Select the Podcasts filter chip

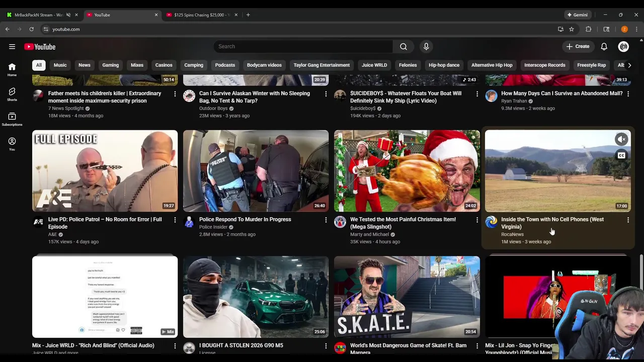click(225, 65)
